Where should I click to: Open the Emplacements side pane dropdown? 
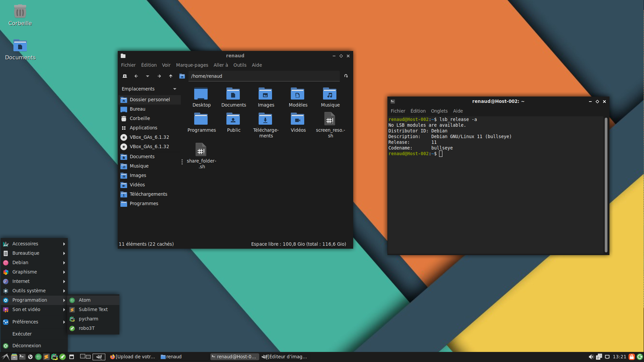175,89
